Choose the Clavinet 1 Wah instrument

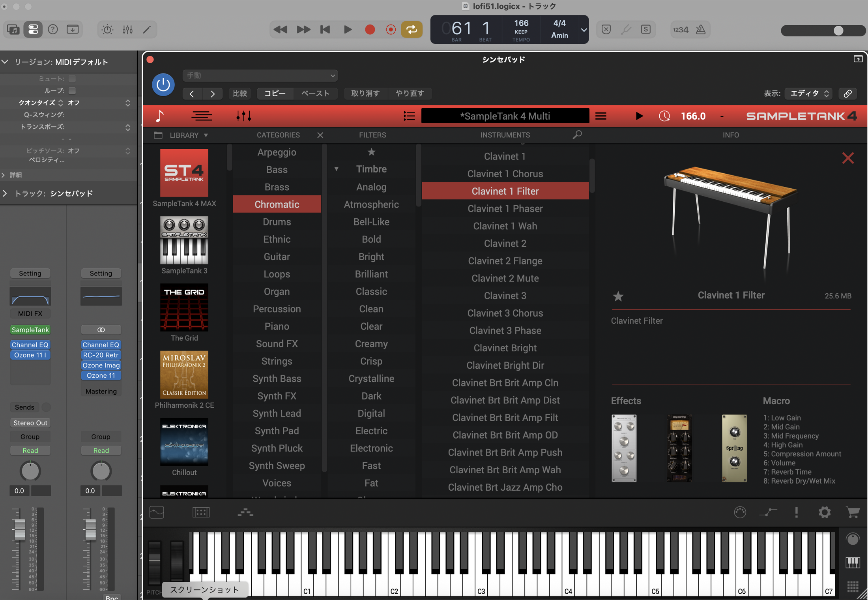[x=505, y=226]
